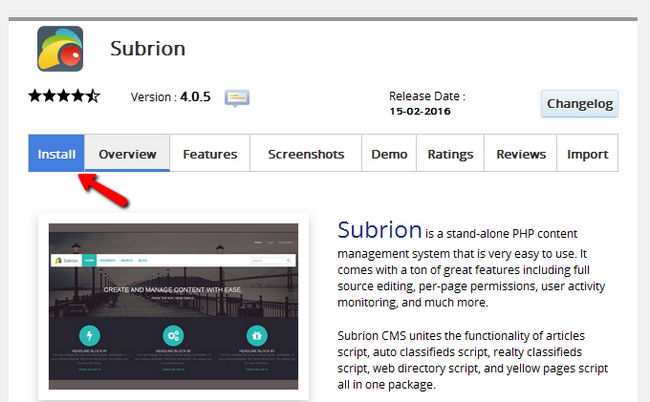Open the Install tab

56,153
